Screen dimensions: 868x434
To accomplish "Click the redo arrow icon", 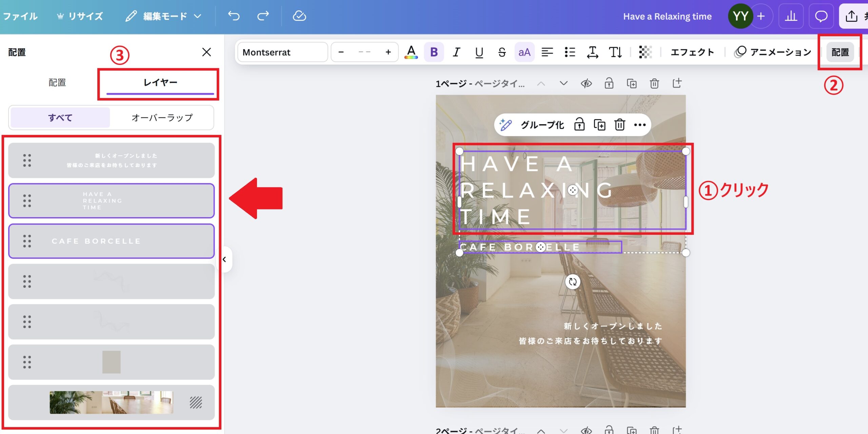I will [263, 16].
